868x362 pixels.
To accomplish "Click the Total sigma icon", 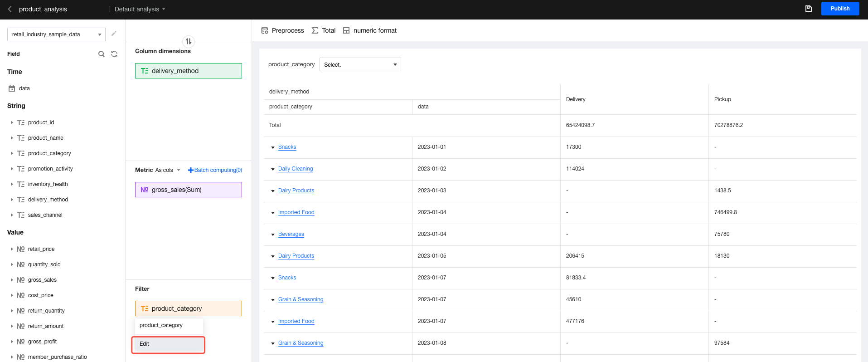I will coord(315,30).
